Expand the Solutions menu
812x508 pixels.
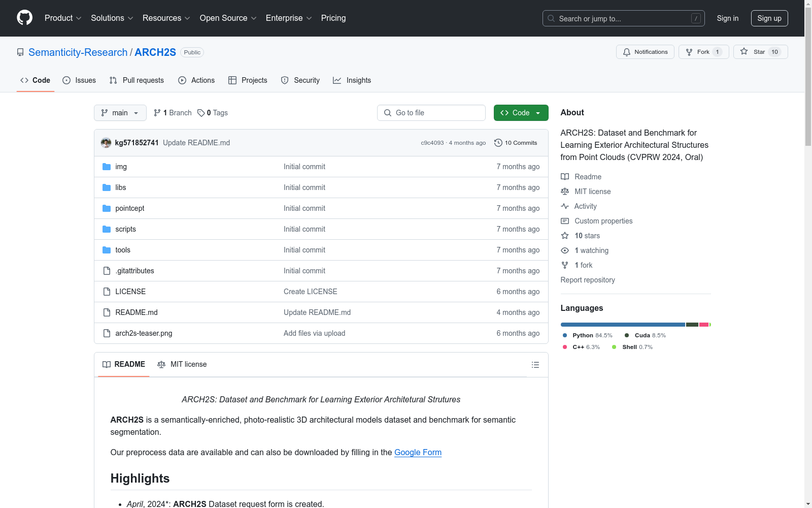click(x=112, y=18)
